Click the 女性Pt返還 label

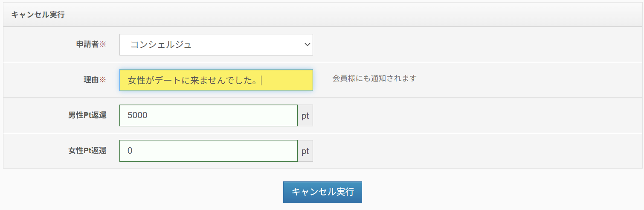(x=87, y=151)
